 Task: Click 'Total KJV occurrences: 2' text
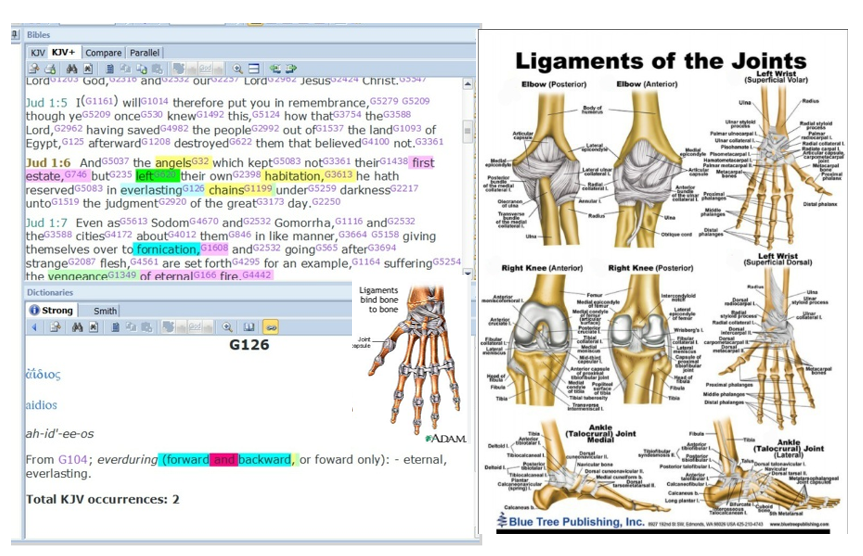tap(102, 499)
